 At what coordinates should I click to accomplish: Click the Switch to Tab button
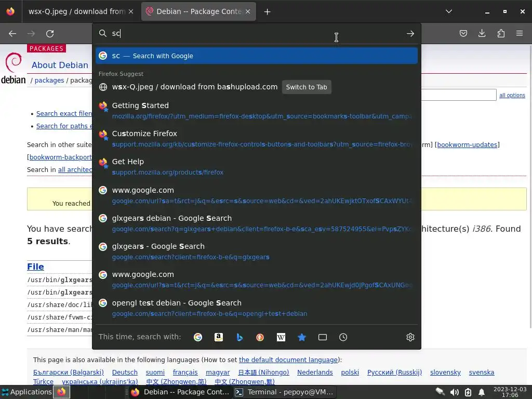click(307, 87)
